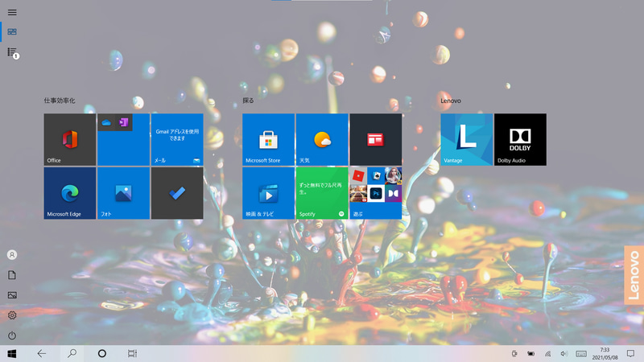
Task: Open the Lenovo Vantage tile
Action: tap(467, 139)
